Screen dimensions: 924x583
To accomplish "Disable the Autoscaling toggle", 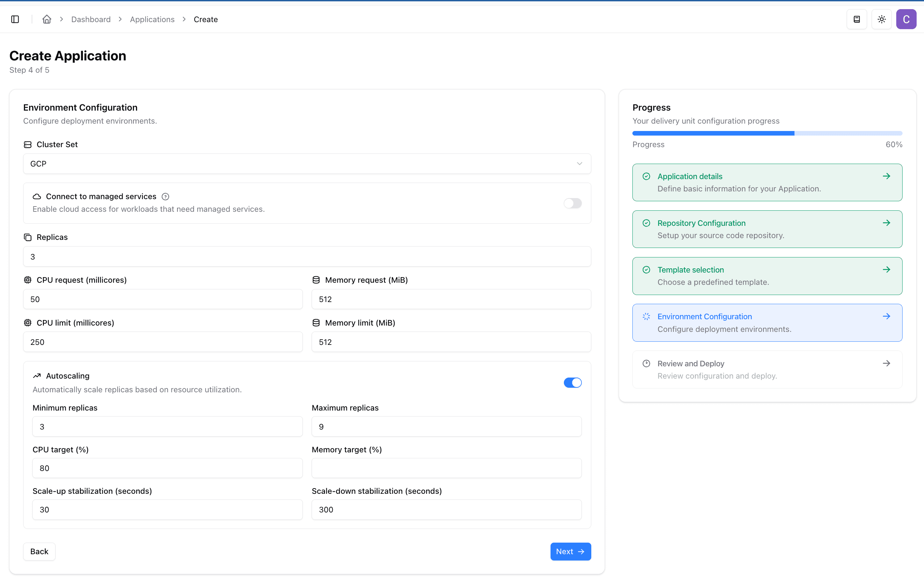I will pos(573,383).
